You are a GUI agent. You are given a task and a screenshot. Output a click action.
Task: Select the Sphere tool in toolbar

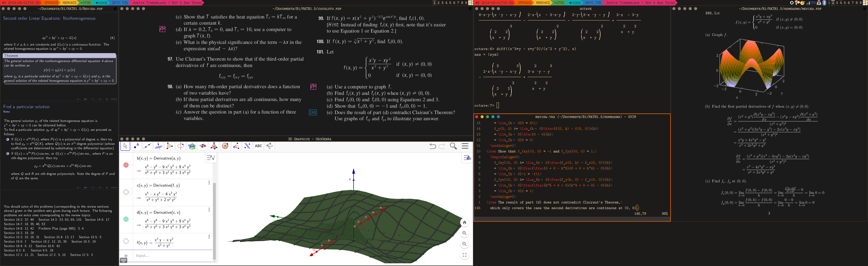point(225,146)
